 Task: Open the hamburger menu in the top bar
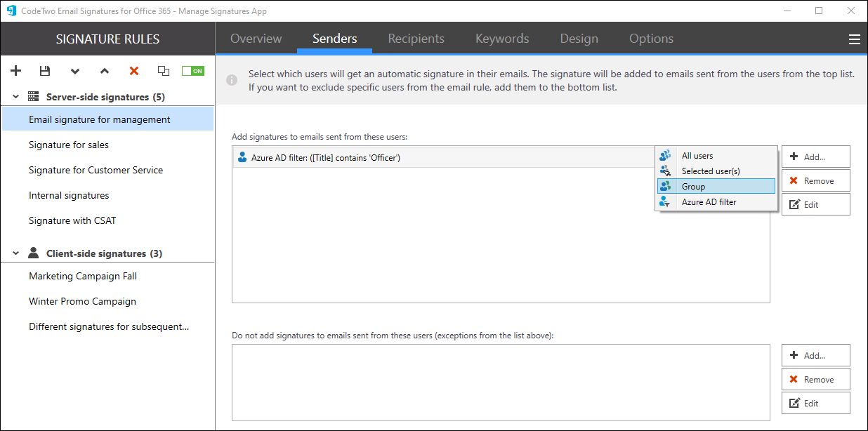coord(854,39)
